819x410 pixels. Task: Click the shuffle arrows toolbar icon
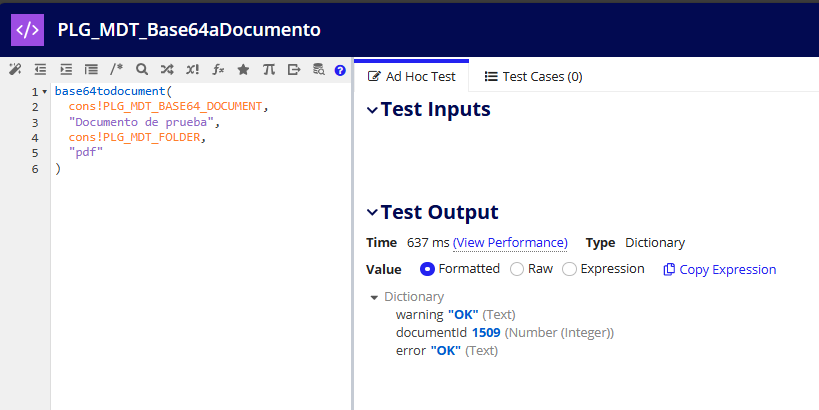(167, 70)
